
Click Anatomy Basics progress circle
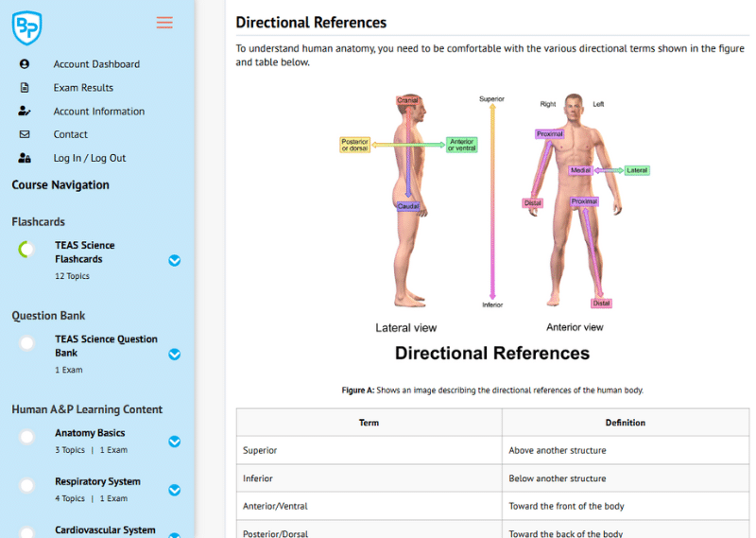coord(26,437)
